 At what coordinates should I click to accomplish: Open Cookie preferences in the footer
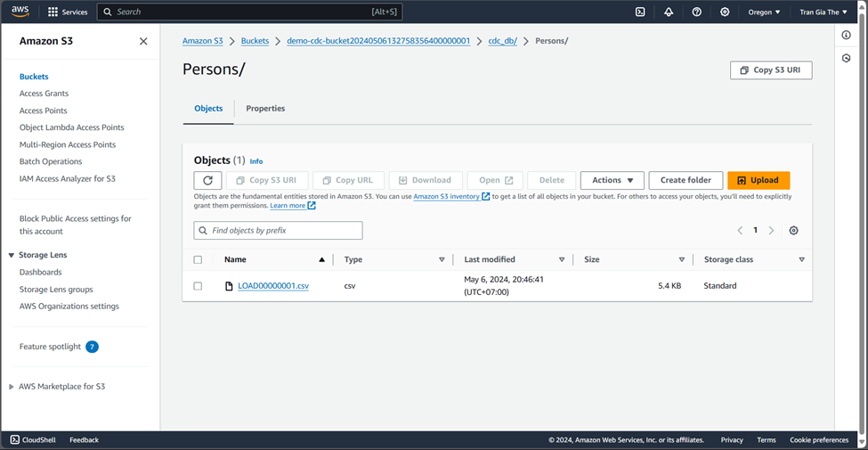tap(819, 440)
